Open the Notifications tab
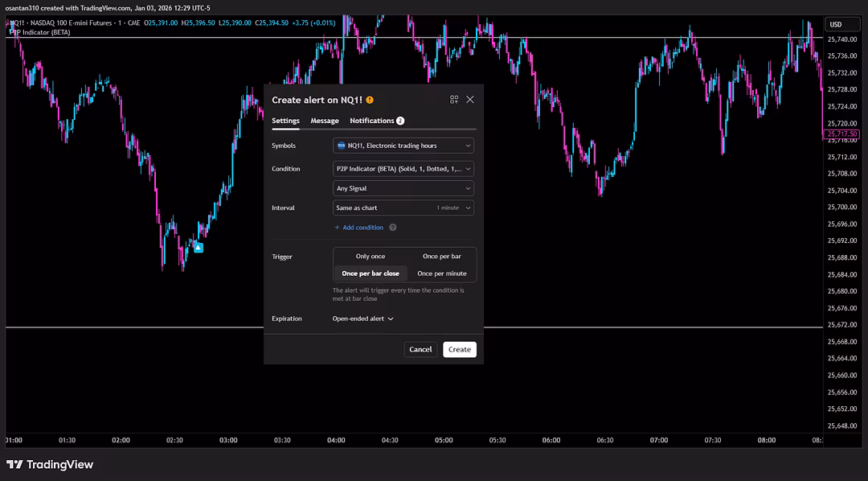 pos(372,121)
